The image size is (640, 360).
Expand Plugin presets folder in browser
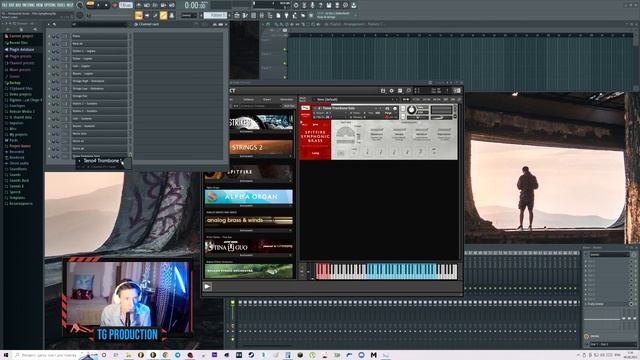(x=20, y=56)
